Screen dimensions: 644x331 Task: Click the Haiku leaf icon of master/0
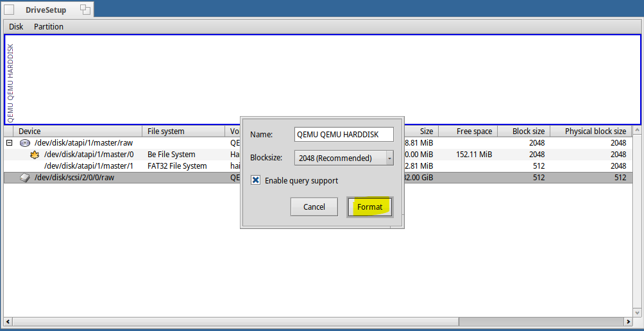(x=35, y=155)
